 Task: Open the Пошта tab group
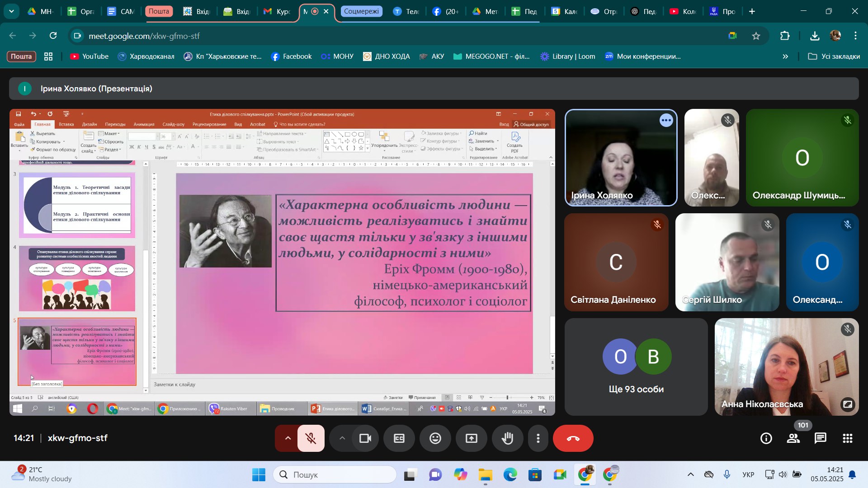coord(159,11)
